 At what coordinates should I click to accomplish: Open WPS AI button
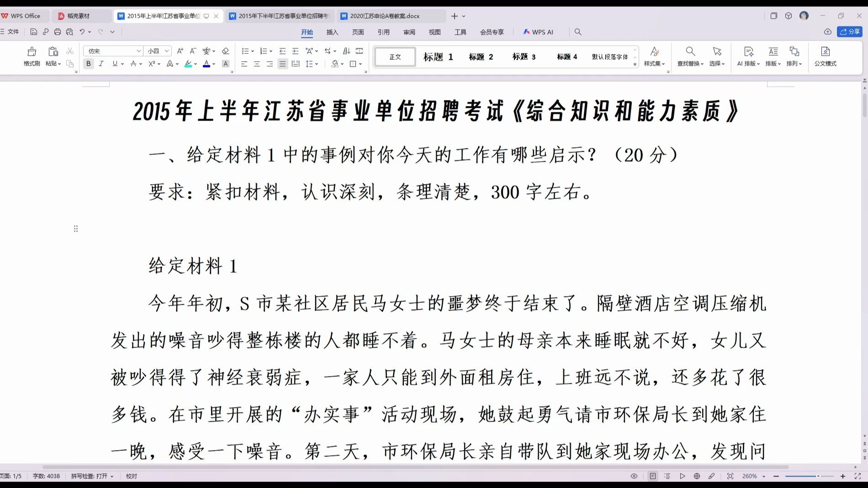(x=538, y=32)
